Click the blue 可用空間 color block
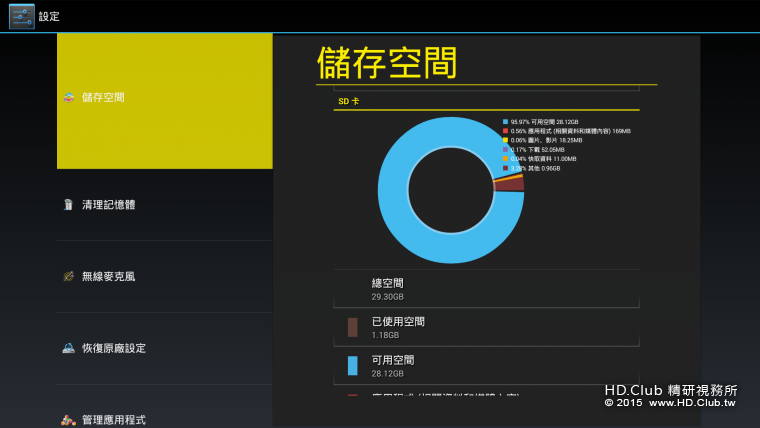Viewport: 760px width, 428px height. [x=352, y=365]
